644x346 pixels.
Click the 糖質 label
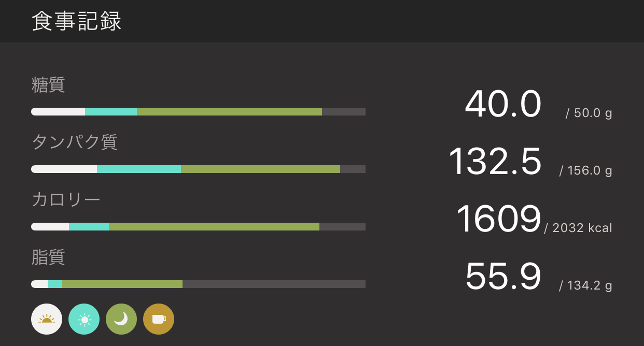[48, 84]
